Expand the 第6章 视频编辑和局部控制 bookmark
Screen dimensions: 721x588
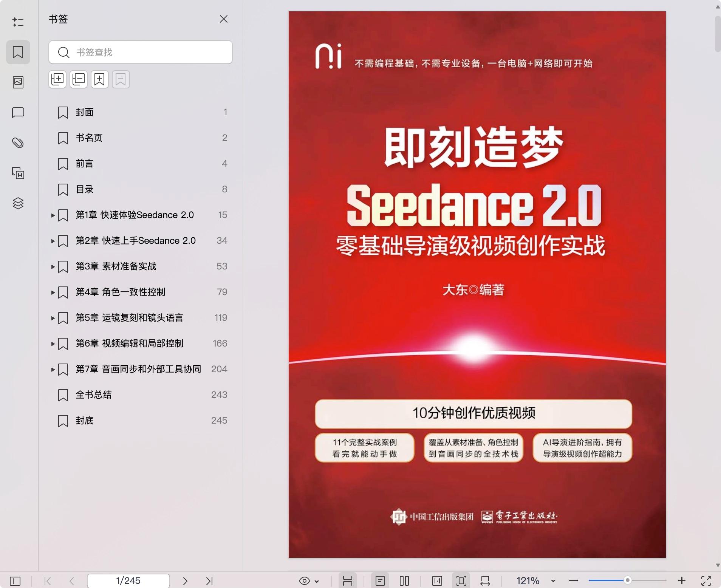53,344
